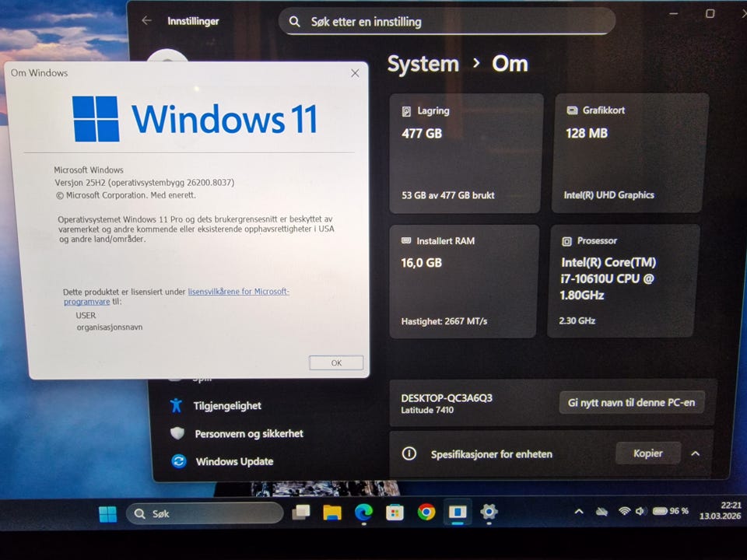
Task: Click the cloud sync icon in the system tray
Action: pyautogui.click(x=601, y=512)
